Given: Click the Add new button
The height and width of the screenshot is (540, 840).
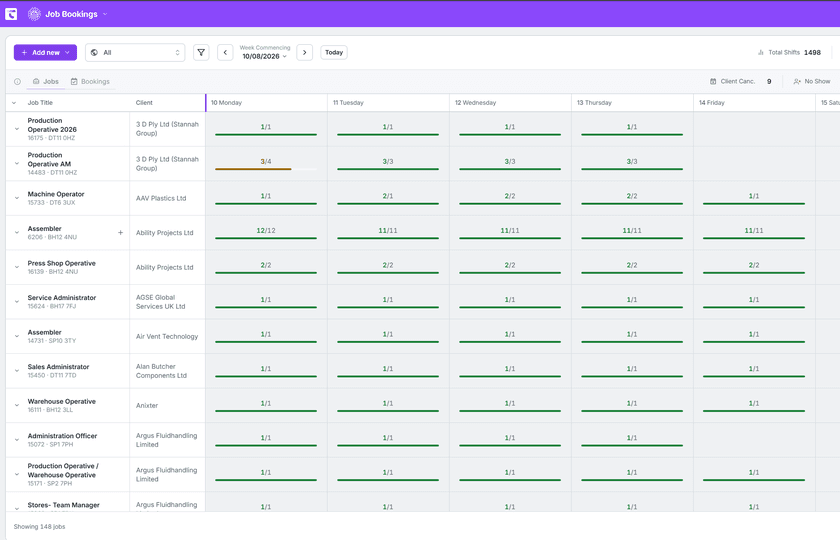Looking at the screenshot, I should click(x=46, y=52).
